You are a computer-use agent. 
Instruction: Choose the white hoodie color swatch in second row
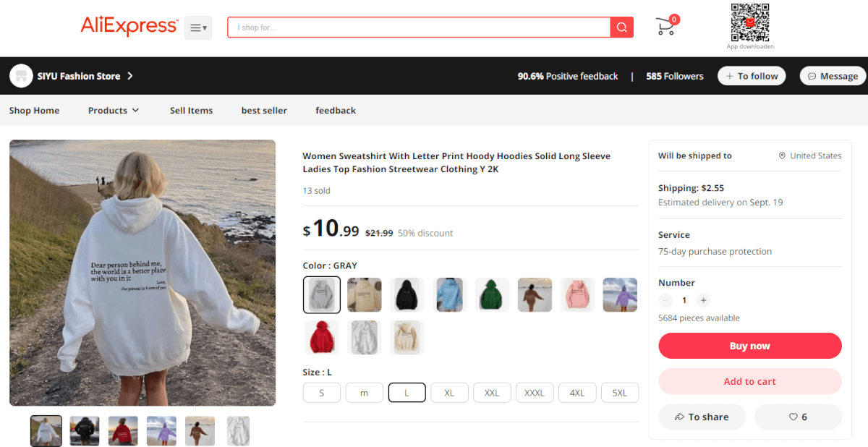tap(365, 338)
